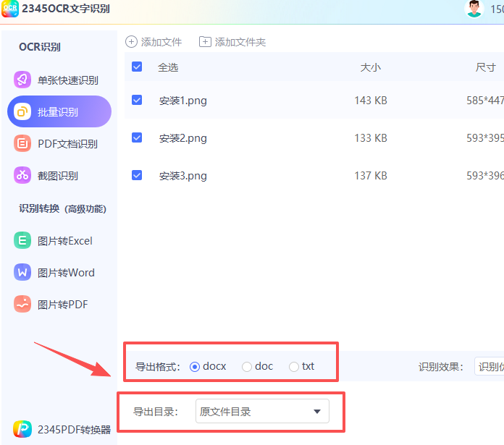
Task: Click the single image quick recognition icon
Action: [22, 80]
